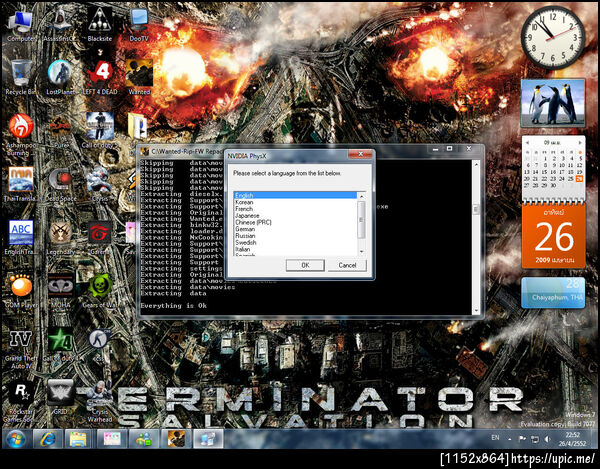Select the Grand Theft Auto IV icon
The height and width of the screenshot is (469, 600).
point(21,349)
